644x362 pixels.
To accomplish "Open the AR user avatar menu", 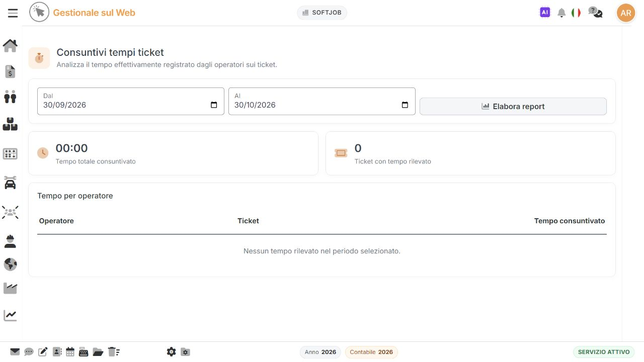I will [626, 13].
